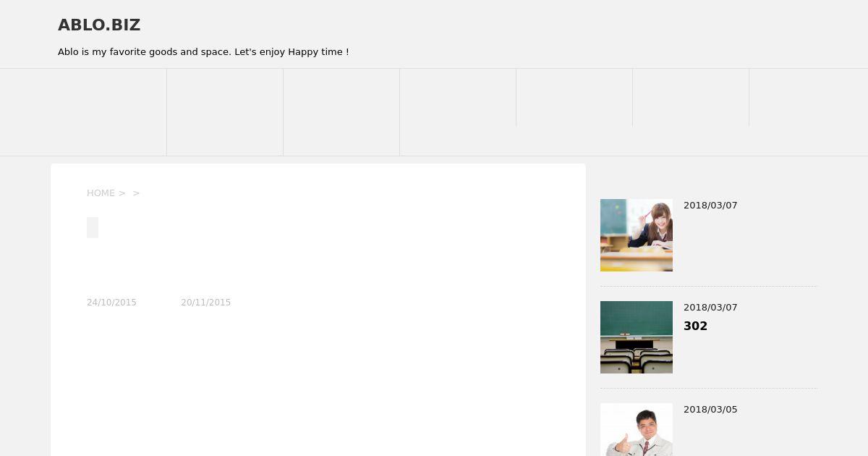Open the chalkboard classroom thumbnail
The image size is (868, 456).
pyautogui.click(x=637, y=337)
